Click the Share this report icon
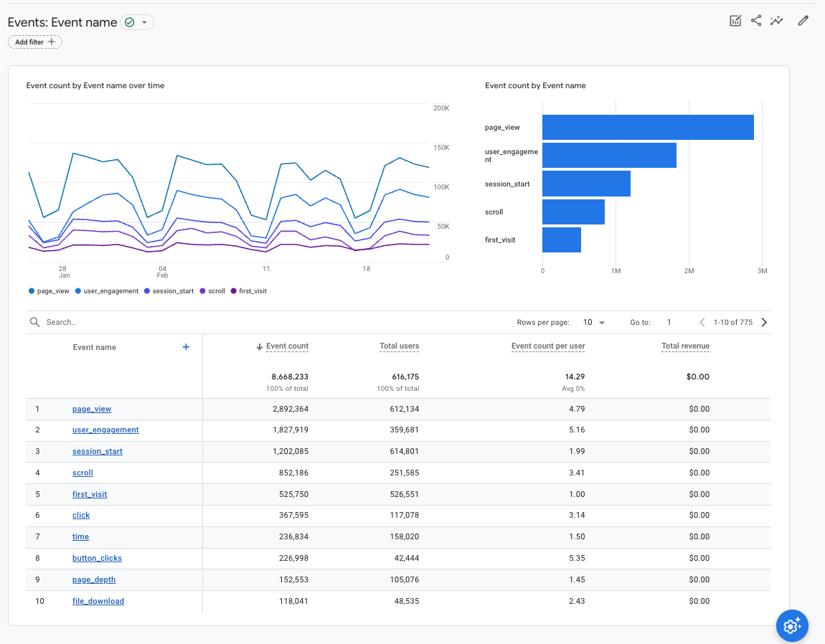 pyautogui.click(x=756, y=21)
